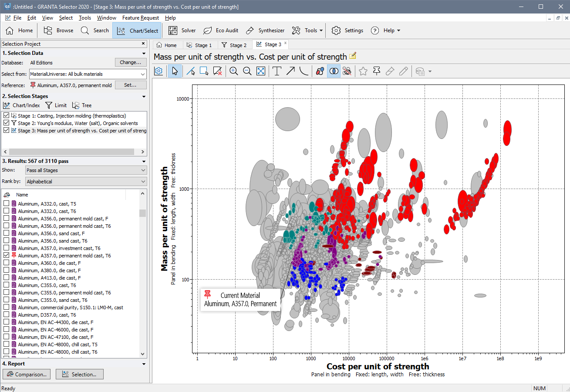
Task: Add a Tree stage
Action: pyautogui.click(x=82, y=105)
